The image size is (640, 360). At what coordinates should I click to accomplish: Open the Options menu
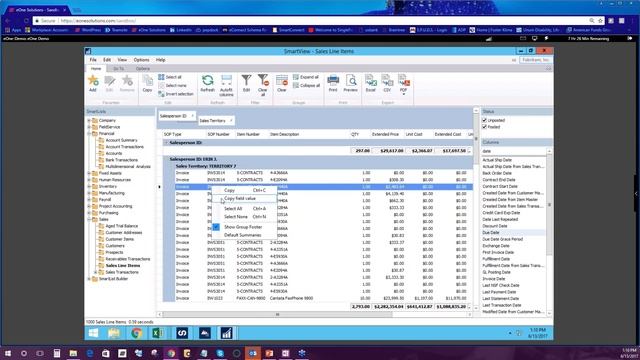pyautogui.click(x=142, y=60)
